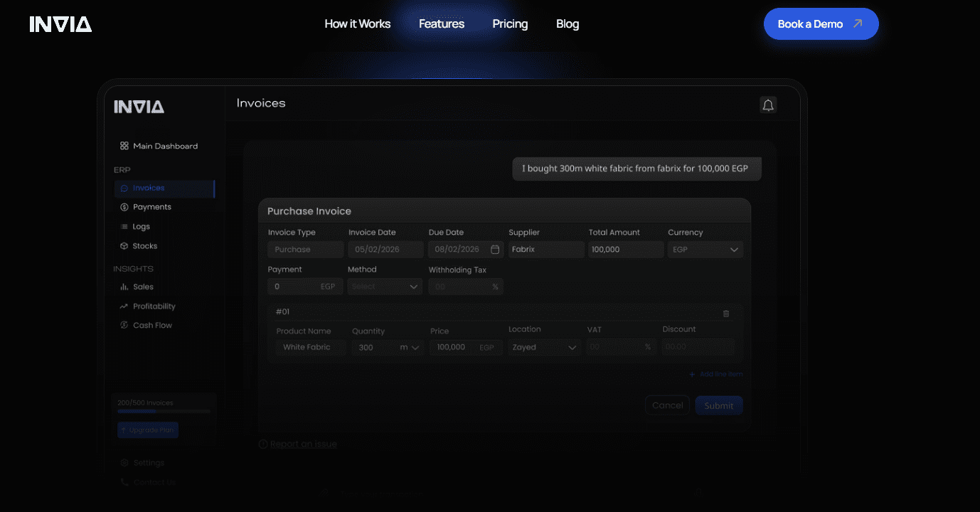Click the invoices usage progress bar

(164, 411)
